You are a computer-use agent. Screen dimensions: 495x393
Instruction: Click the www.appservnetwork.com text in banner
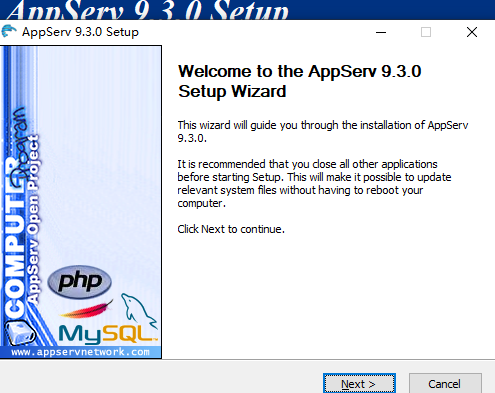tap(80, 352)
